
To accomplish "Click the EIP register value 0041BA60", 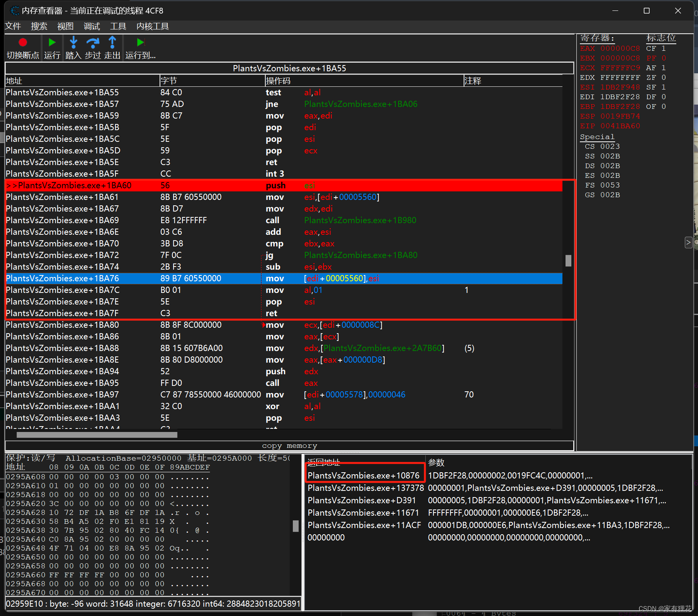I will click(620, 126).
